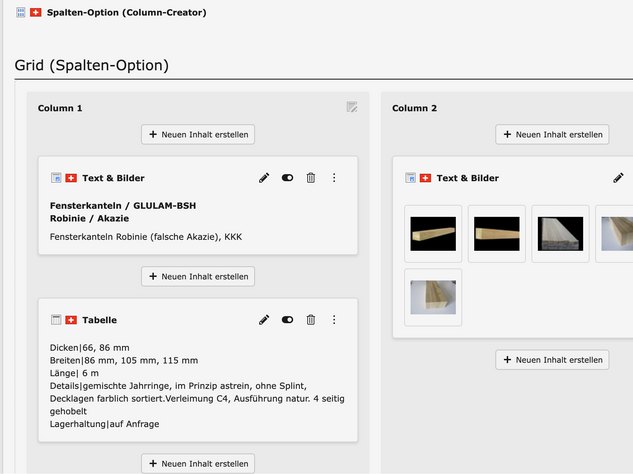Click the Swiss flag of Tabelle element
Image resolution: width=633 pixels, height=474 pixels.
71,320
